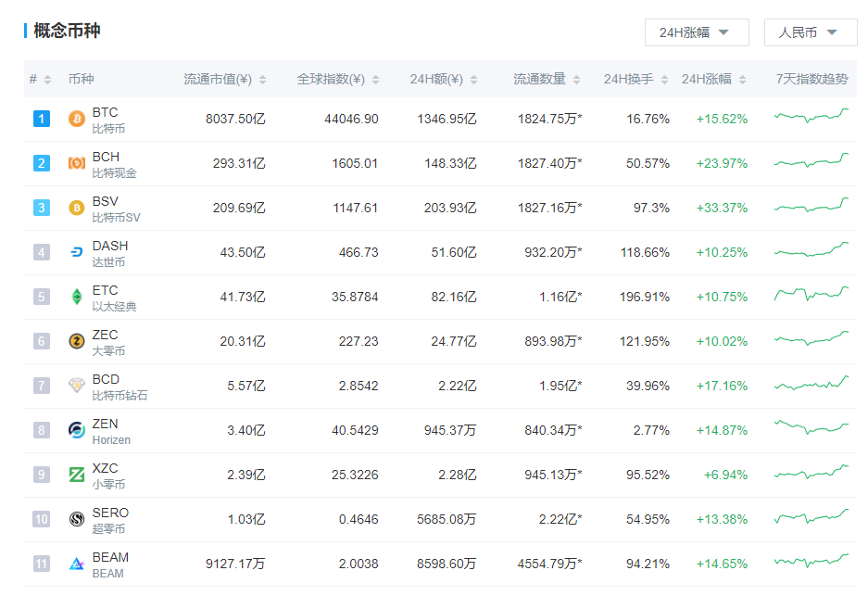
Task: Open the BEAM coin link
Action: tap(110, 565)
